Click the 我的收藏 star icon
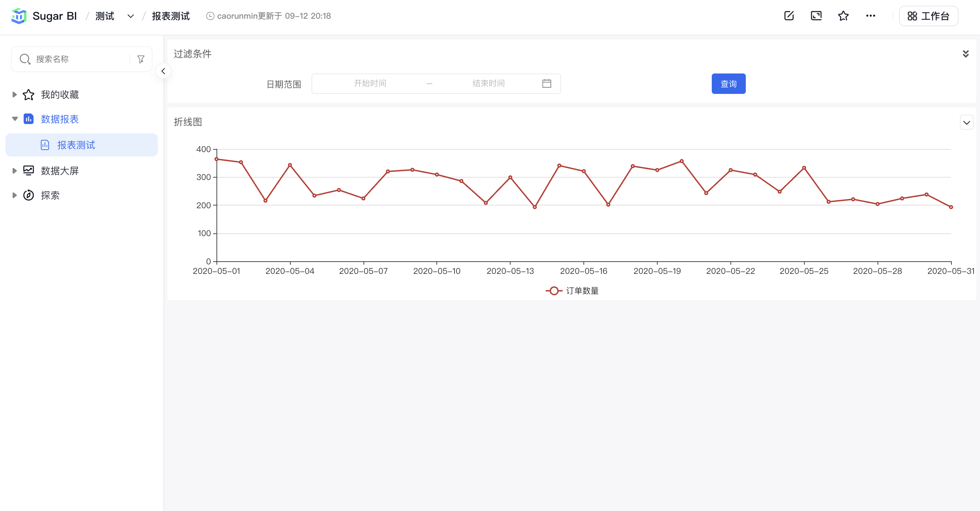This screenshot has height=511, width=980. [29, 94]
